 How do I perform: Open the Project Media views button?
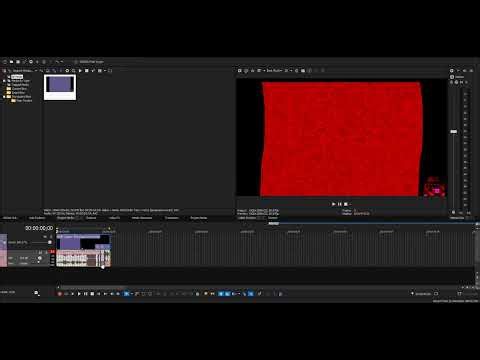point(99,71)
